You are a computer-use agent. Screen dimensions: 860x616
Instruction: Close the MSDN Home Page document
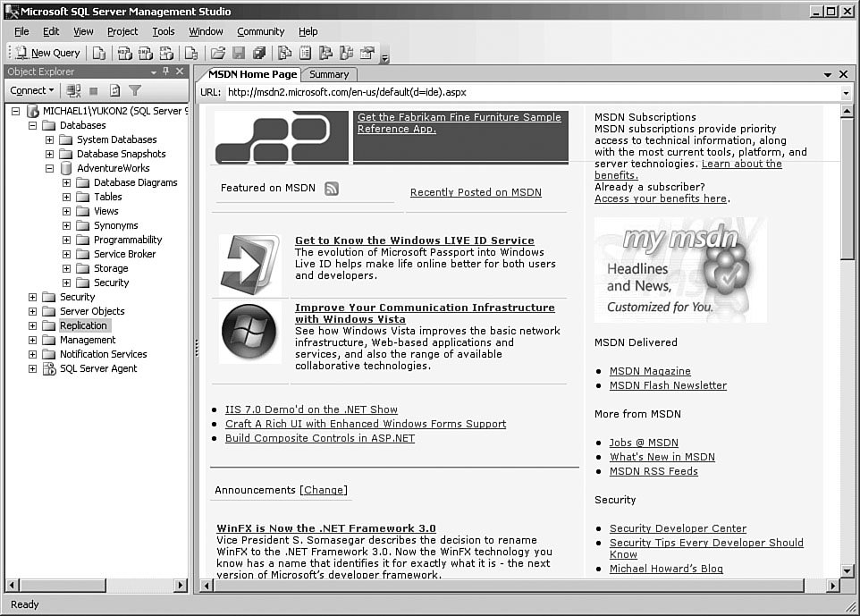844,74
